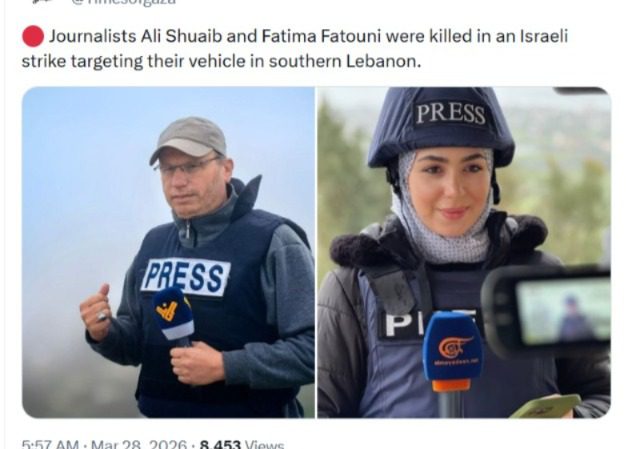This screenshot has height=449, width=626.
Task: Click the name Ali Shuaib in tweet
Action: [181, 36]
